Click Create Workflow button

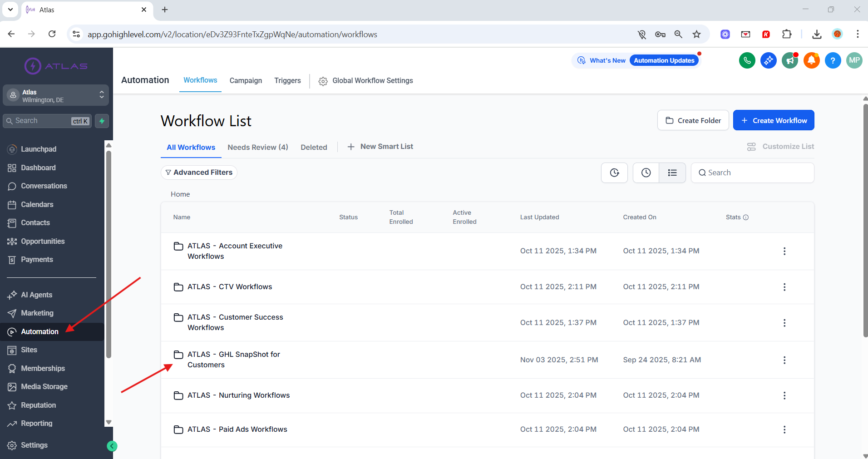[774, 120]
